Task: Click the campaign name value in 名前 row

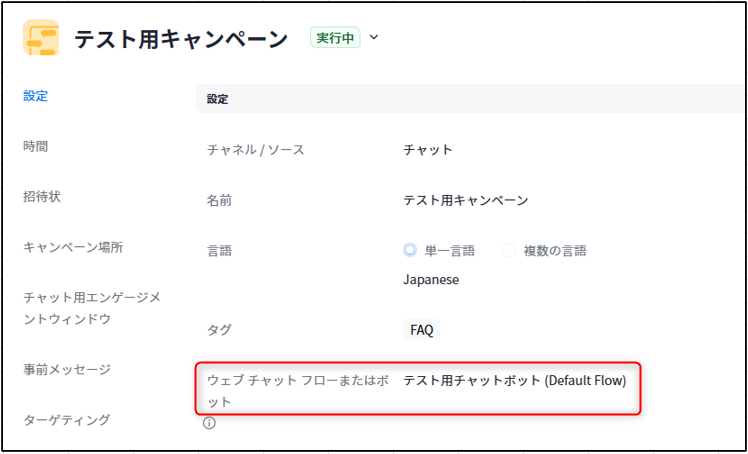Action: [465, 200]
